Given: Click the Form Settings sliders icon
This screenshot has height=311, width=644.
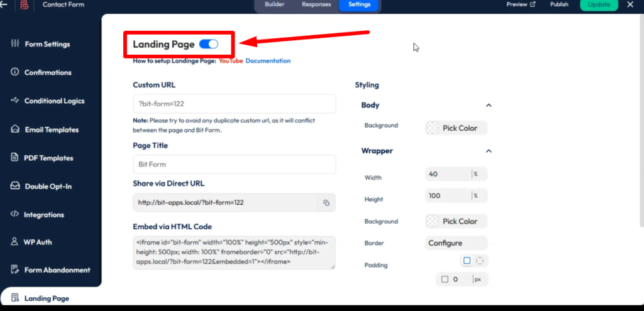Looking at the screenshot, I should [15, 43].
